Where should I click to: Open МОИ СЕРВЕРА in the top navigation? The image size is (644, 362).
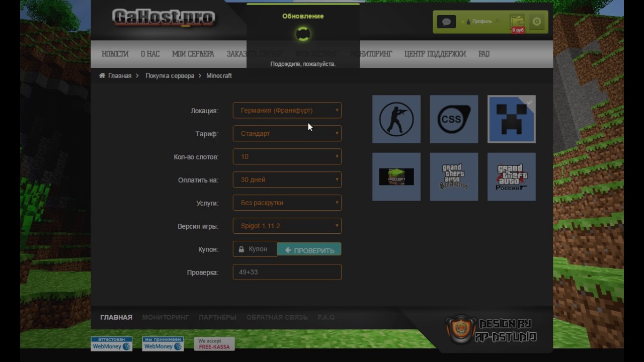pyautogui.click(x=193, y=54)
